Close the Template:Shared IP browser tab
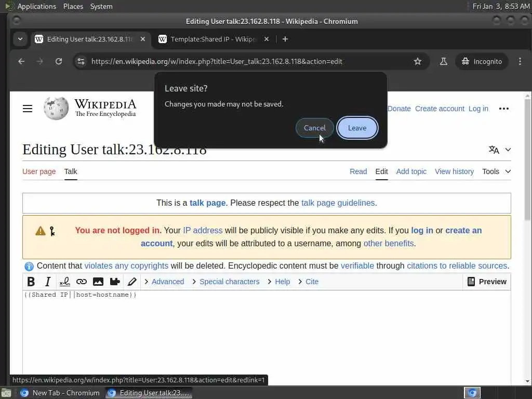Screen dimensions: 532x399 [x=267, y=39]
